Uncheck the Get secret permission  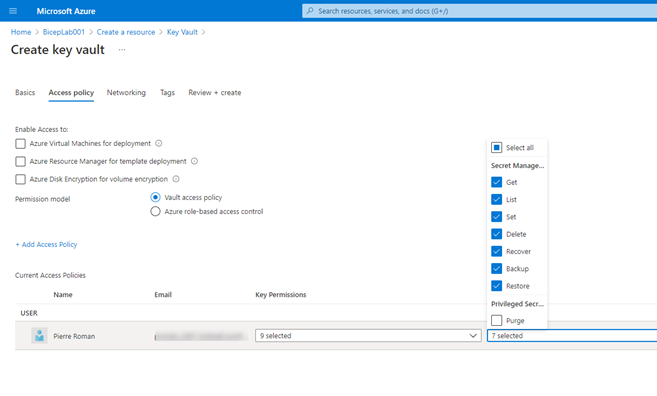pos(497,182)
